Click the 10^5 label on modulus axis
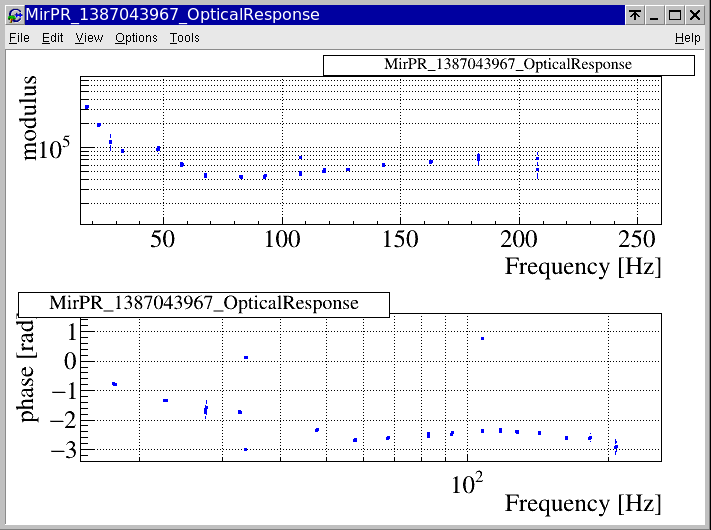 click(x=49, y=151)
